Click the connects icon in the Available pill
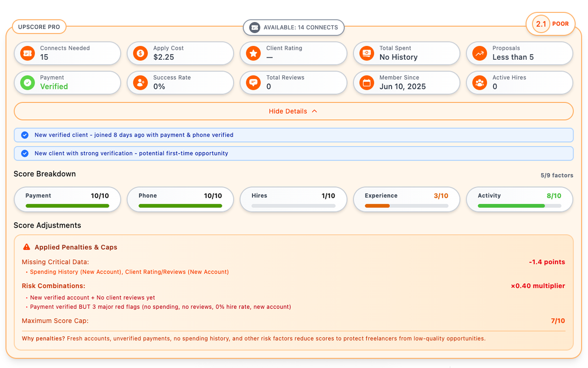 [254, 27]
